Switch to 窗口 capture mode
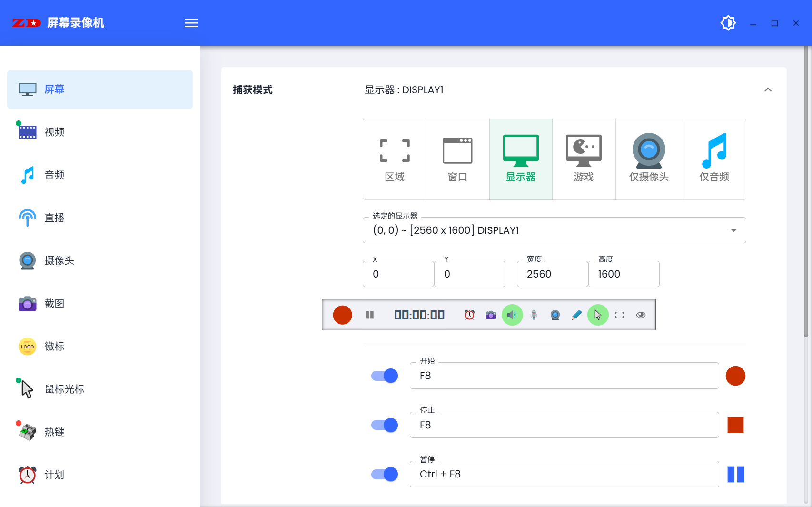Viewport: 812px width, 507px height. coord(457,159)
